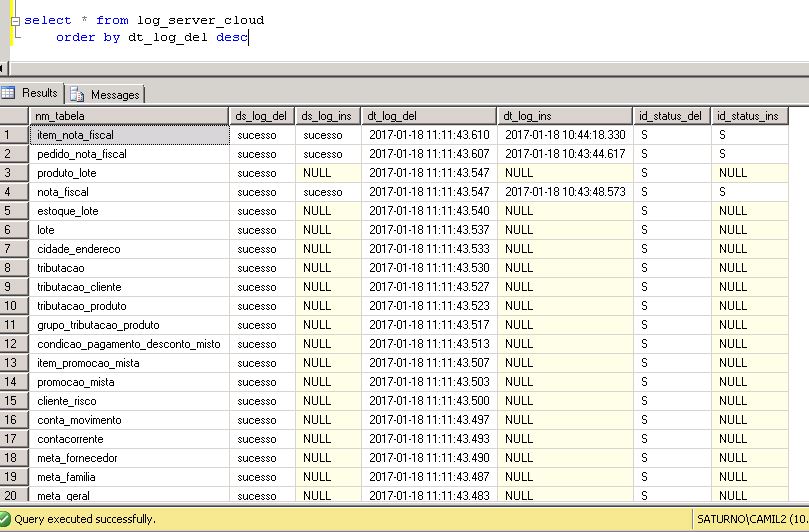The image size is (809, 532).
Task: Click the contacorrente cell
Action: [129, 439]
